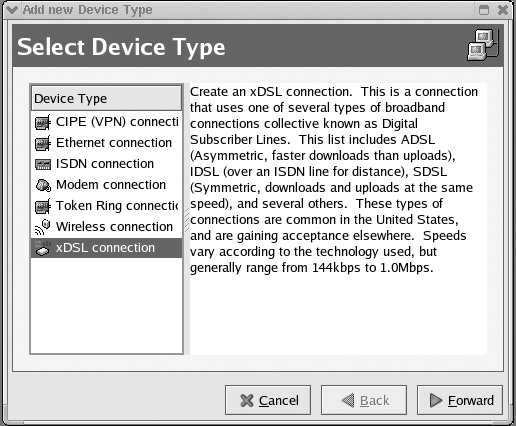Image resolution: width=516 pixels, height=426 pixels.
Task: Click the ISDN connection device icon
Action: point(43,164)
